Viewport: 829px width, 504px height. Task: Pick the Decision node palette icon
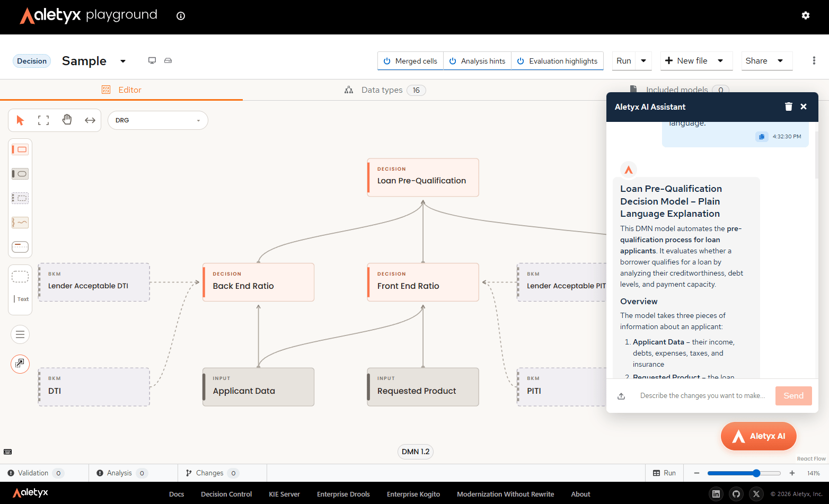pos(20,149)
